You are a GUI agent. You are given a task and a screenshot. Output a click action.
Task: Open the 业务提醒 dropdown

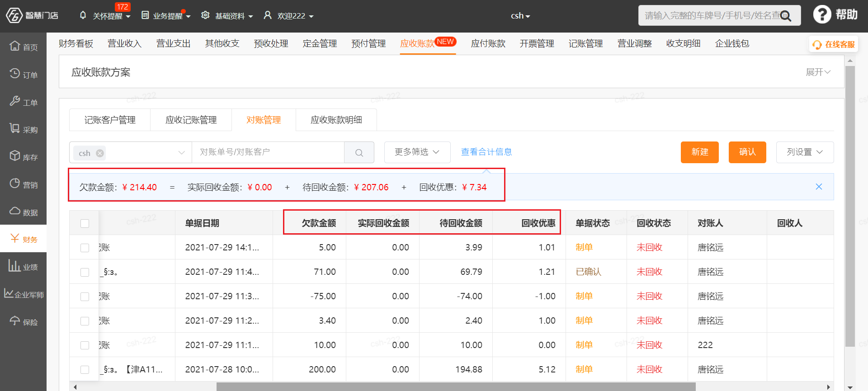coord(171,16)
